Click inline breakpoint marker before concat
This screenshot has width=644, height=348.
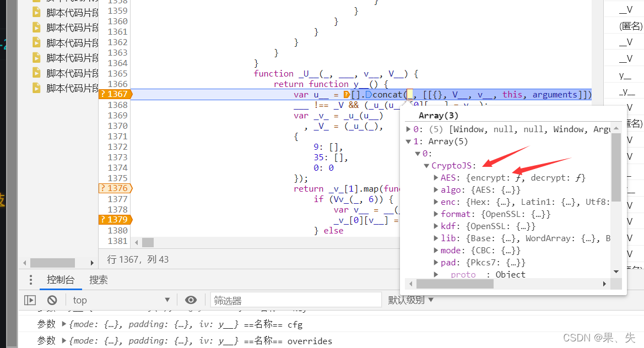click(x=369, y=94)
